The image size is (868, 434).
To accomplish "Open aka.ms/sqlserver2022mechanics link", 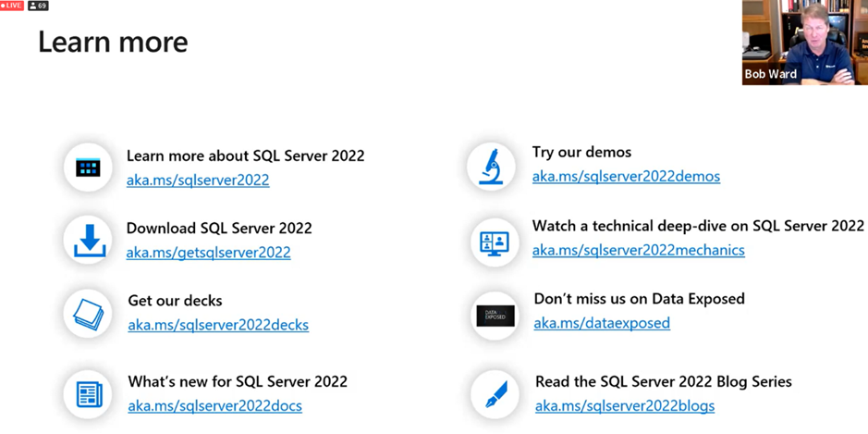I will pos(639,251).
